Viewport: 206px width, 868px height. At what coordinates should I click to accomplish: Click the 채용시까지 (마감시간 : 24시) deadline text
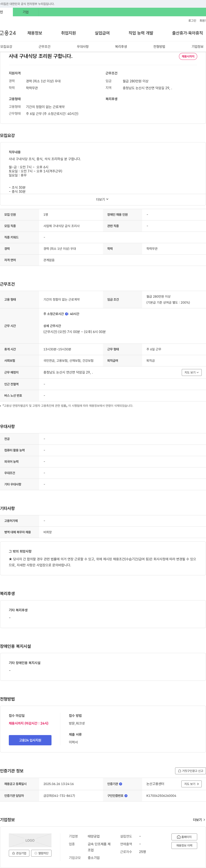pos(29,723)
